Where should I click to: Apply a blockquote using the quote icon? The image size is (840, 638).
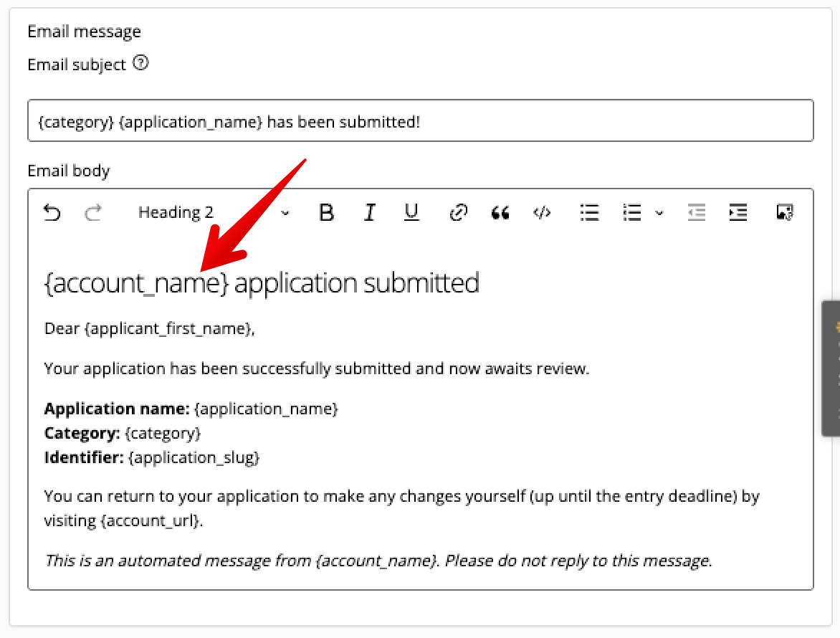tap(500, 212)
